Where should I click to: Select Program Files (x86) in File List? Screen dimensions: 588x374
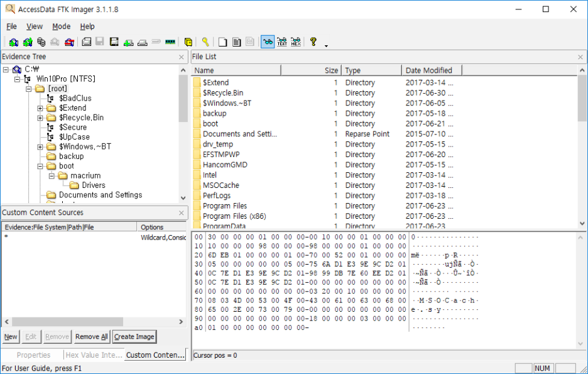(x=234, y=216)
